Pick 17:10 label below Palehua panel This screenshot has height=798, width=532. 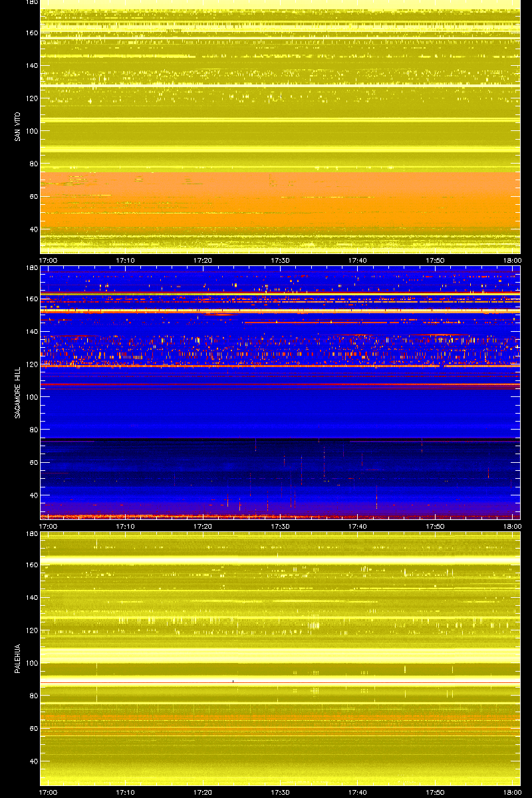pyautogui.click(x=126, y=792)
